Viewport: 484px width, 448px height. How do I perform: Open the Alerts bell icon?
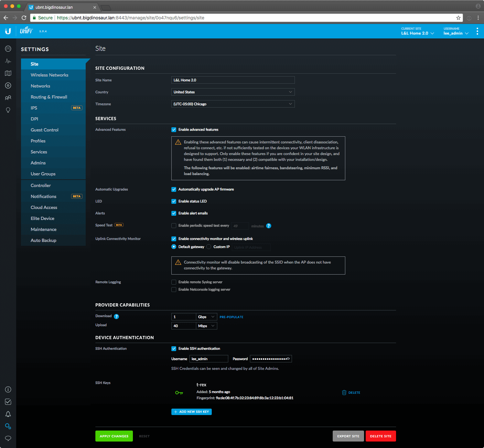(x=8, y=414)
